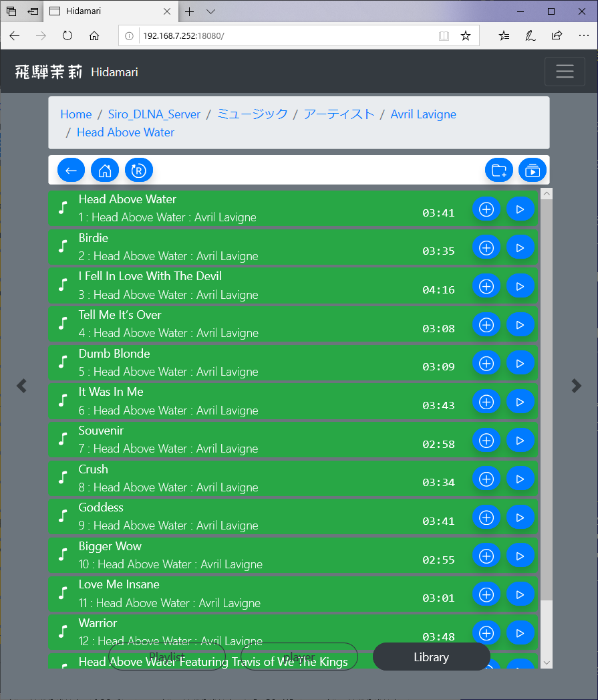This screenshot has width=598, height=700.
Task: Open browser settings and more menu
Action: (583, 35)
